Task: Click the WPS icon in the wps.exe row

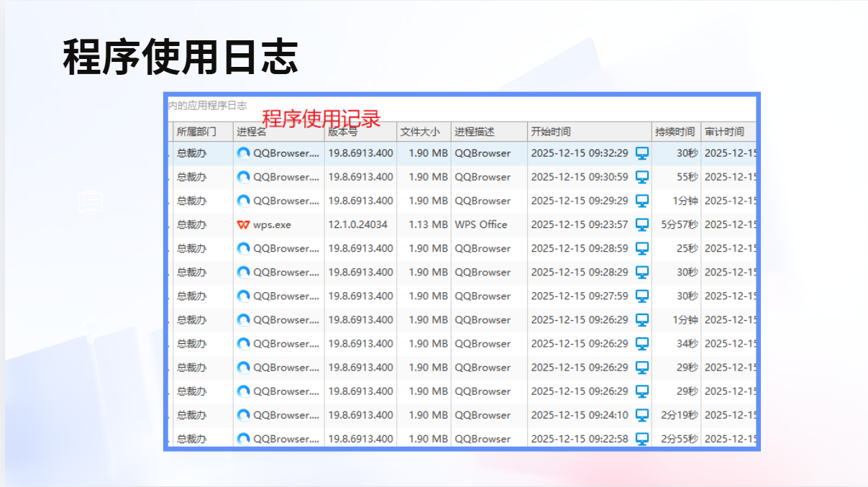Action: coord(243,224)
